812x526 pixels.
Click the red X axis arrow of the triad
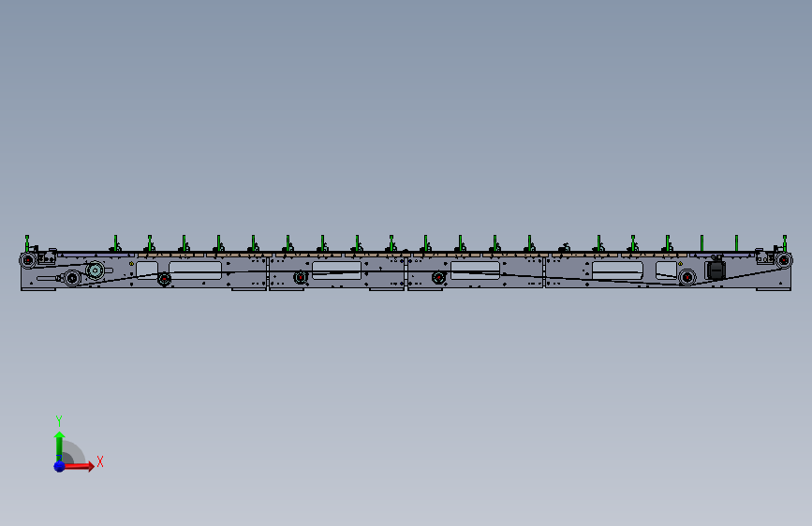coord(78,466)
